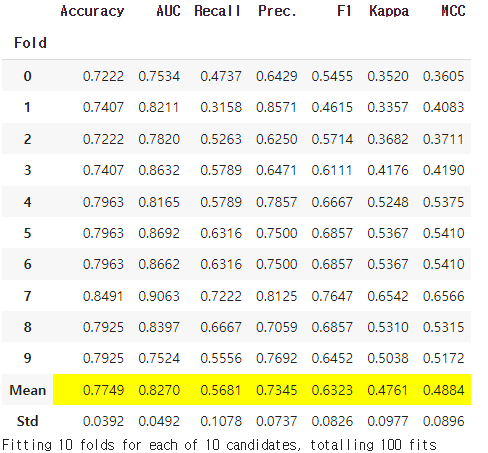Click fold 1 recall value 0.3158
488x453 pixels.
[221, 107]
